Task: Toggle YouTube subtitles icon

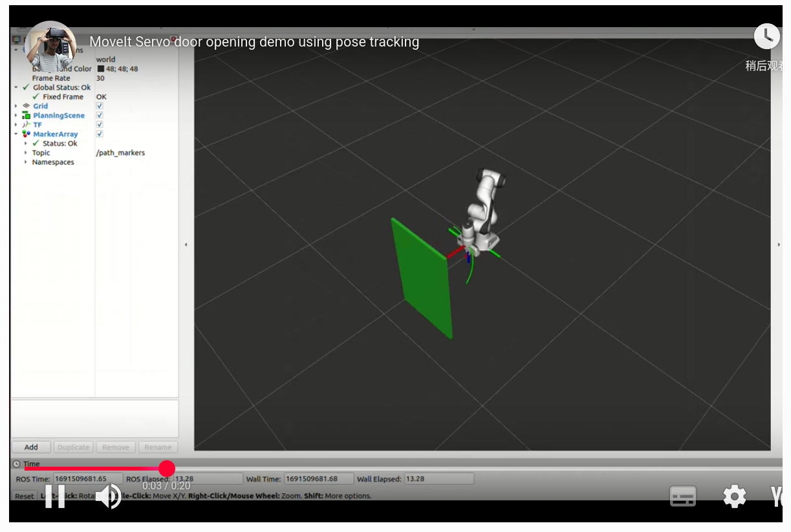Action: [x=682, y=496]
